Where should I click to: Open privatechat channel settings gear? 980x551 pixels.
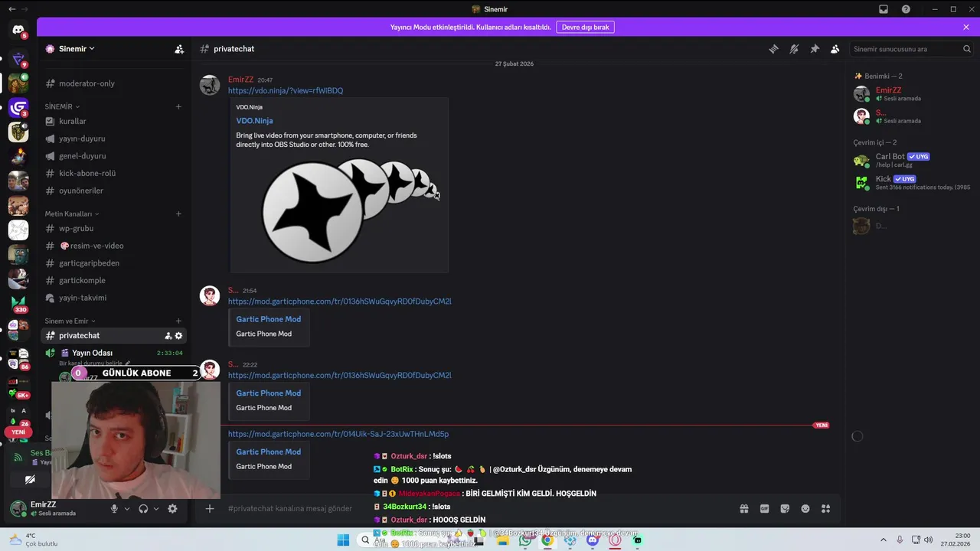179,336
